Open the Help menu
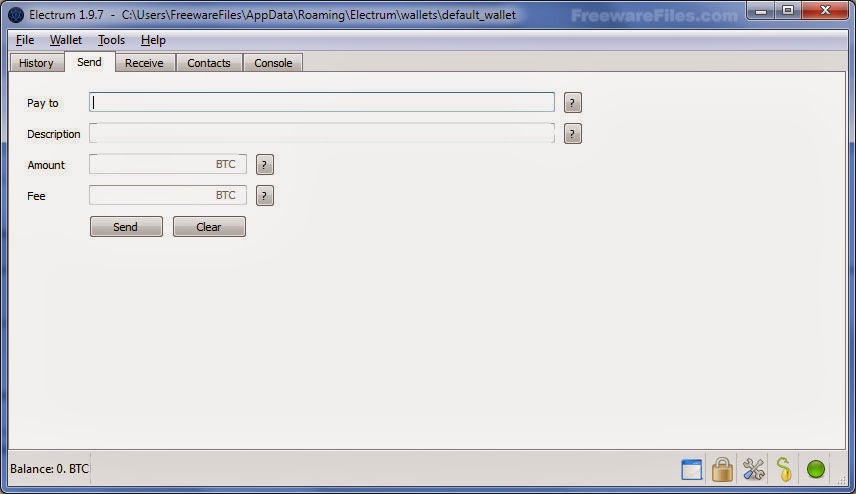The width and height of the screenshot is (856, 494). point(153,40)
